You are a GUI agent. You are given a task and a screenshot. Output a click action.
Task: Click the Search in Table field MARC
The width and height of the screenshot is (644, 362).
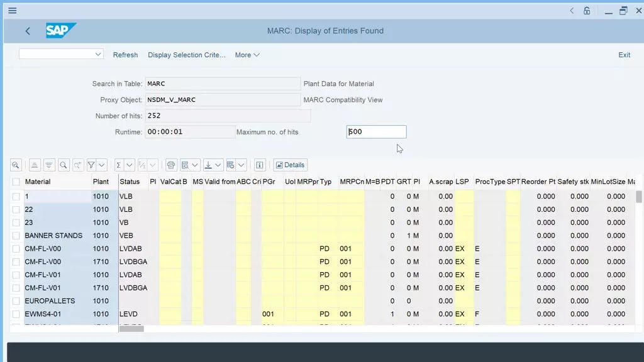coord(223,84)
